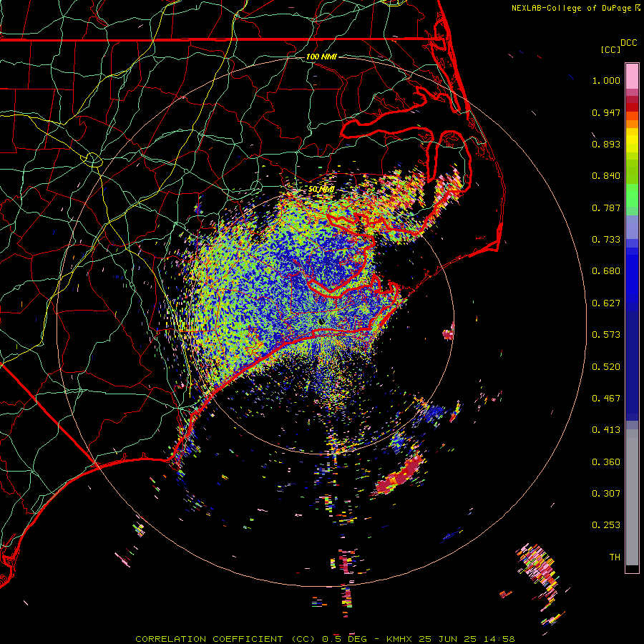This screenshot has width=644, height=644.
Task: Select the 0.413 scale value
Action: [606, 430]
